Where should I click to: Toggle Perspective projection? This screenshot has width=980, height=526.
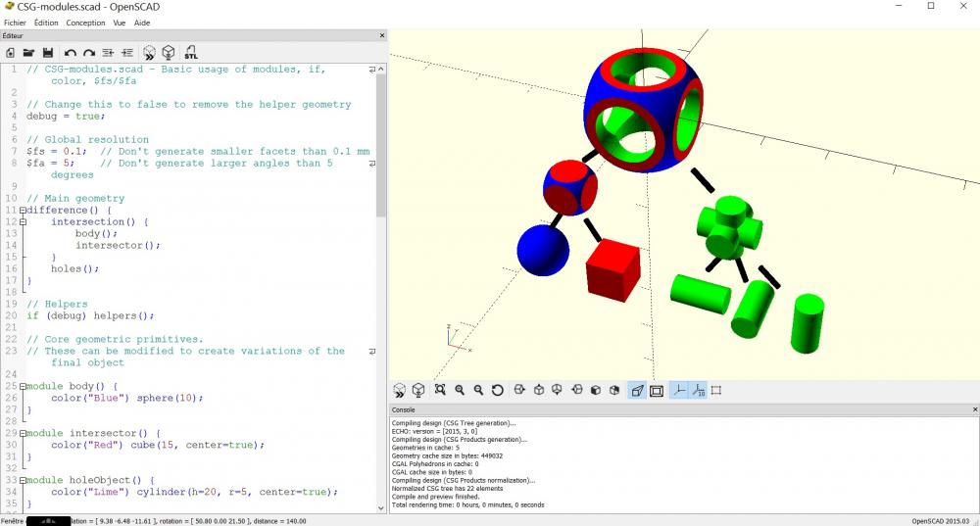click(x=637, y=391)
